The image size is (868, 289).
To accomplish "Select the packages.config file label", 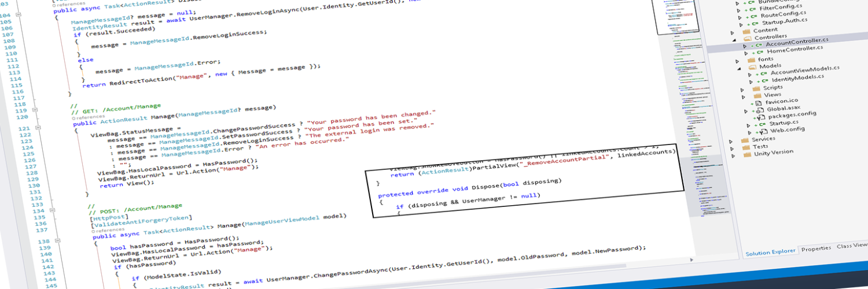I will tap(791, 114).
